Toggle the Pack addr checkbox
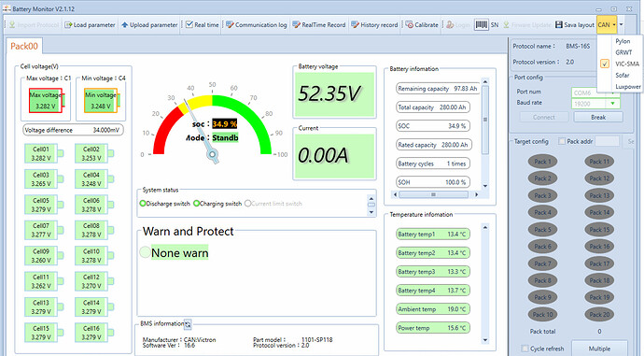Viewport: 644px width, 356px height. point(562,141)
